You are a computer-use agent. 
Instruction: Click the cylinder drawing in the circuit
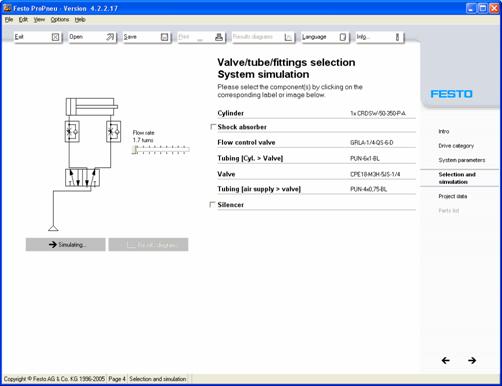point(92,107)
